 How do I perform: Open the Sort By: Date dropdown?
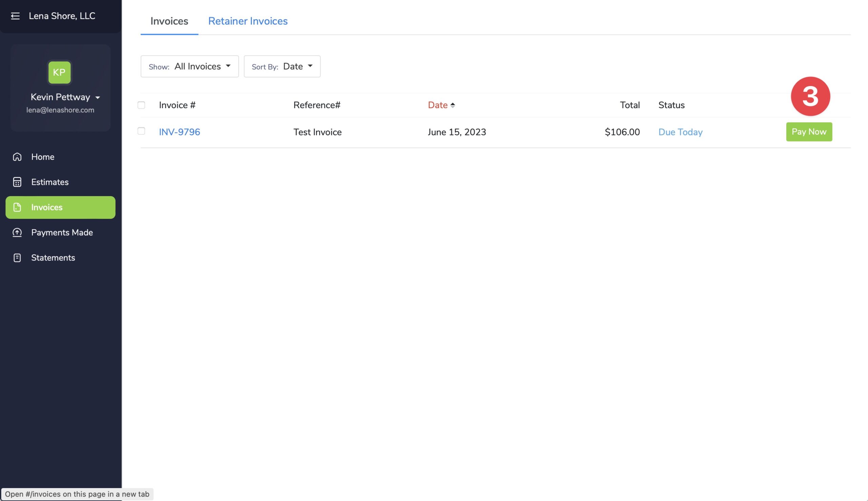[282, 66]
